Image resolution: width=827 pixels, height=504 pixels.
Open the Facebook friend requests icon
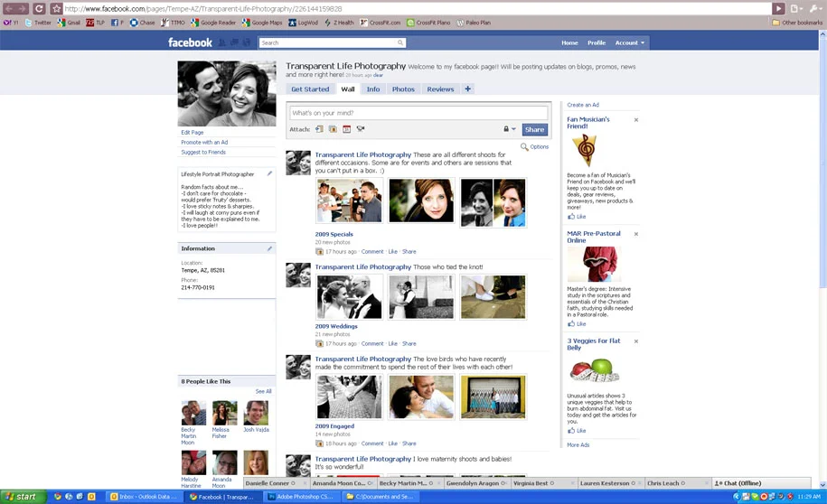point(222,42)
